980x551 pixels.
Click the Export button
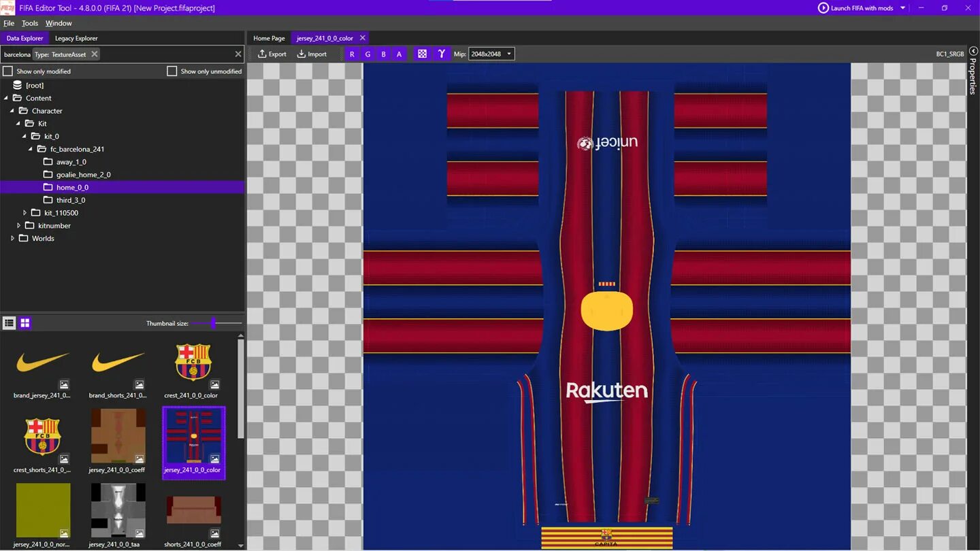272,54
